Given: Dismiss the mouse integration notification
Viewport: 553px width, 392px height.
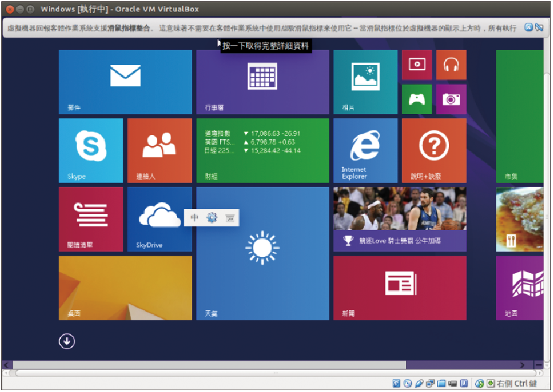Looking at the screenshot, I should tap(528, 27).
